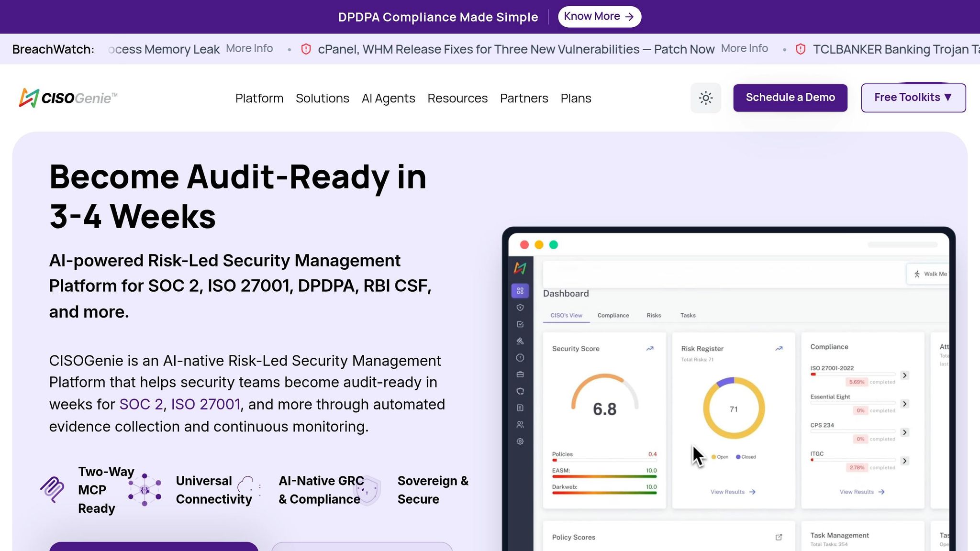Viewport: 980px width, 551px height.
Task: Click the Know More button in top banner
Action: point(599,17)
